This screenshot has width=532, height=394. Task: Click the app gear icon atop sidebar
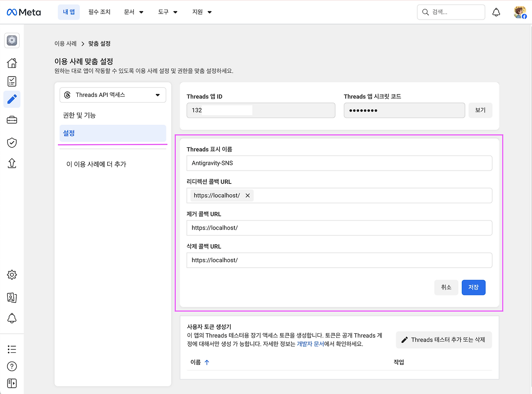click(12, 40)
